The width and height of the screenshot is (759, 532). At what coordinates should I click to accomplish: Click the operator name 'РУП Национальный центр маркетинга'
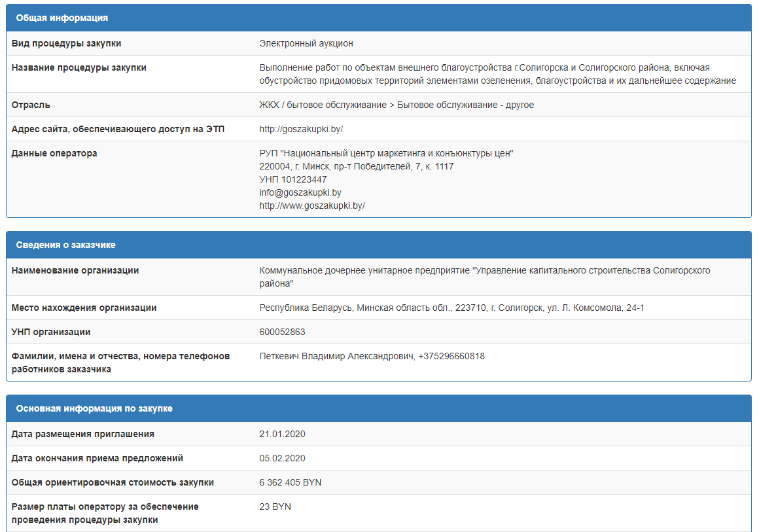click(x=386, y=153)
